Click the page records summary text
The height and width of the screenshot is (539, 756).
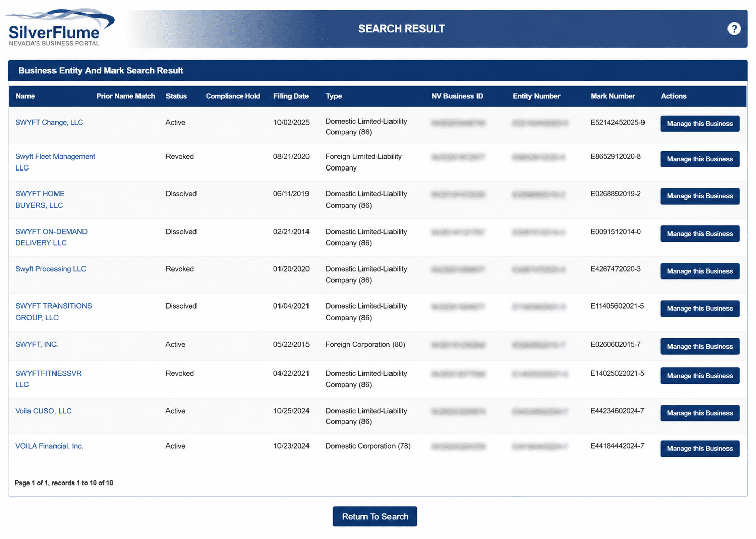point(64,483)
